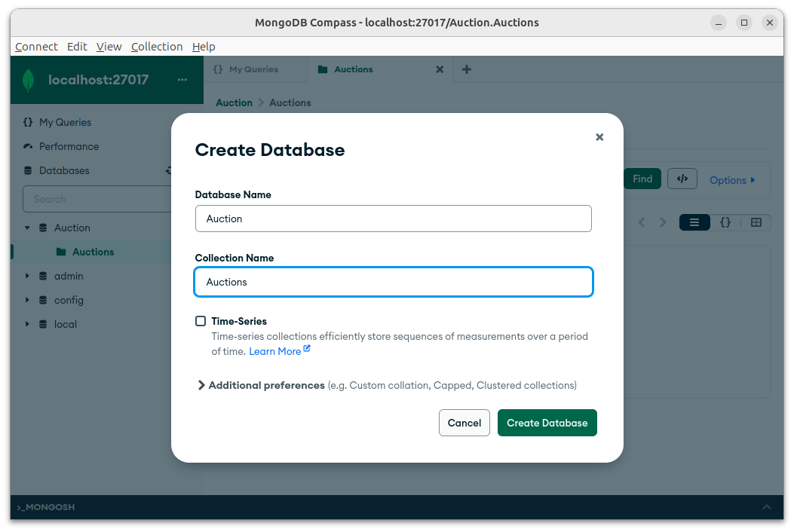Screen dimensions: 794x532
Task: Expand query Options
Action: coord(732,180)
